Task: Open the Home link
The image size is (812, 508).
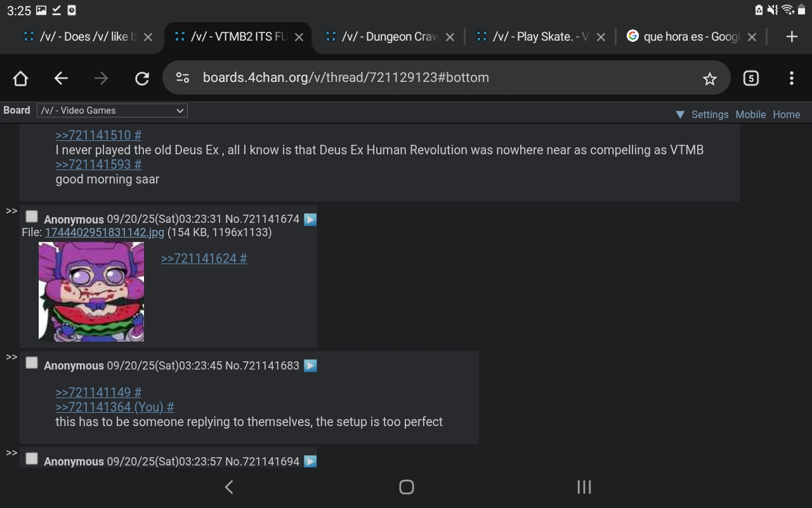Action: [x=786, y=114]
